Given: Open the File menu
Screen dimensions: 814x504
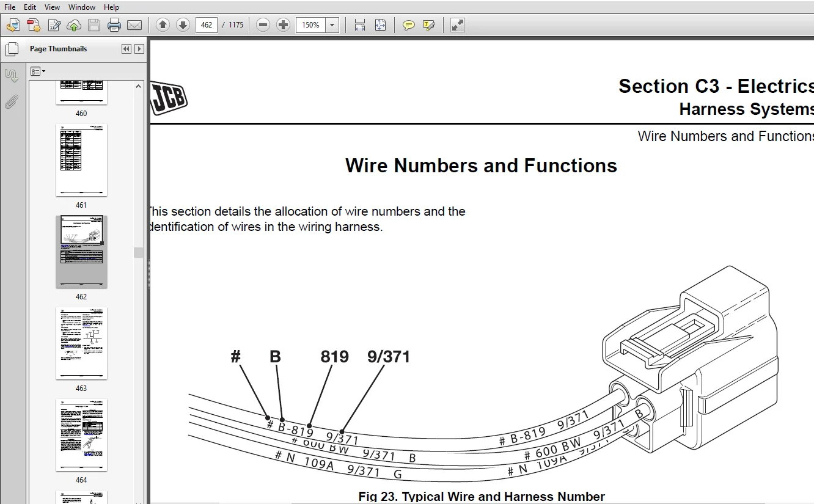Looking at the screenshot, I should point(10,7).
